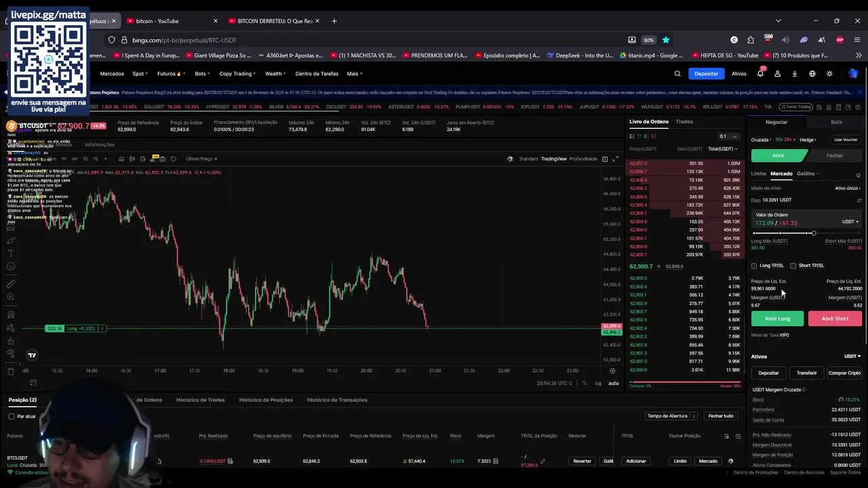Click the TradingView logo on the chart
The image size is (868, 488).
coord(32,355)
